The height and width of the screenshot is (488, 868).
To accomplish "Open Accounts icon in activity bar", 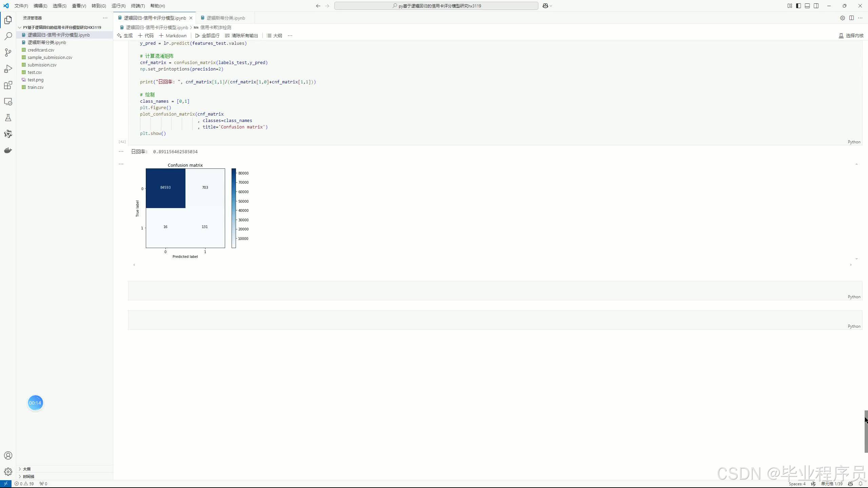I will click(x=8, y=455).
